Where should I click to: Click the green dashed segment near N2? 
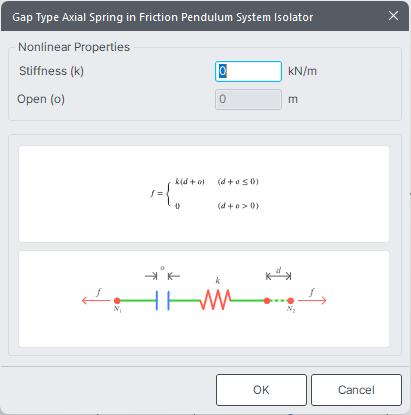click(x=279, y=301)
